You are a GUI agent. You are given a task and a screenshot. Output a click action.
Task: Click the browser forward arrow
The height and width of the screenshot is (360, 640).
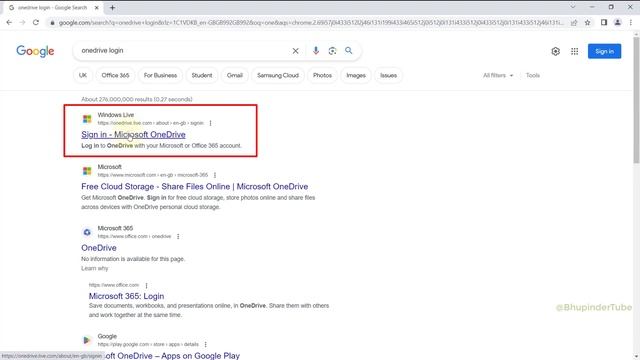pos(22,22)
